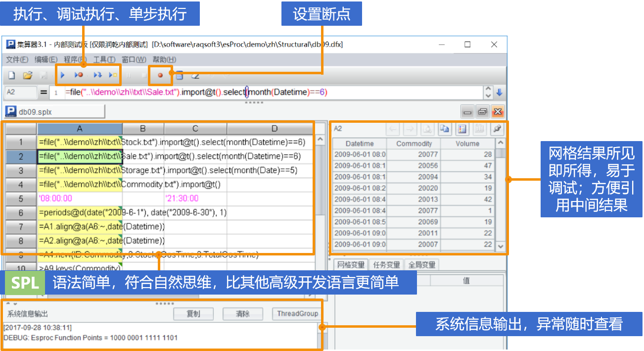The image size is (644, 351).
Task: Switch to the 网格变量 tab
Action: click(351, 265)
